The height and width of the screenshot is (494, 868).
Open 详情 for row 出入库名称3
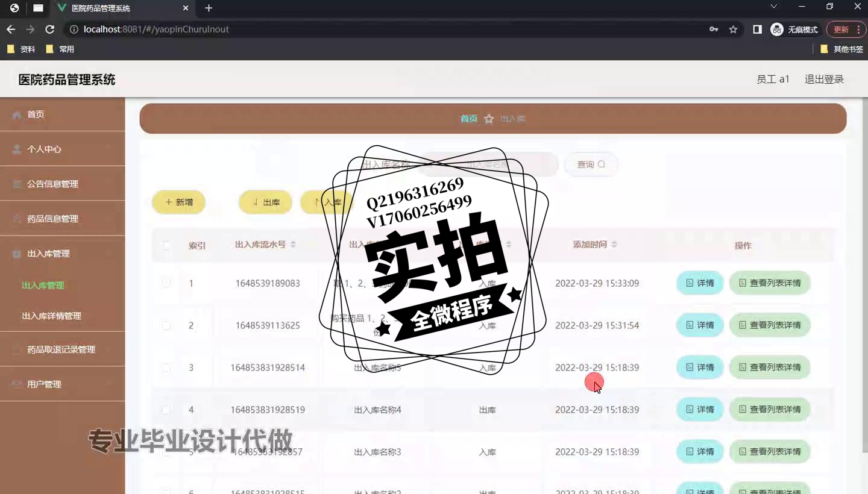tap(700, 452)
